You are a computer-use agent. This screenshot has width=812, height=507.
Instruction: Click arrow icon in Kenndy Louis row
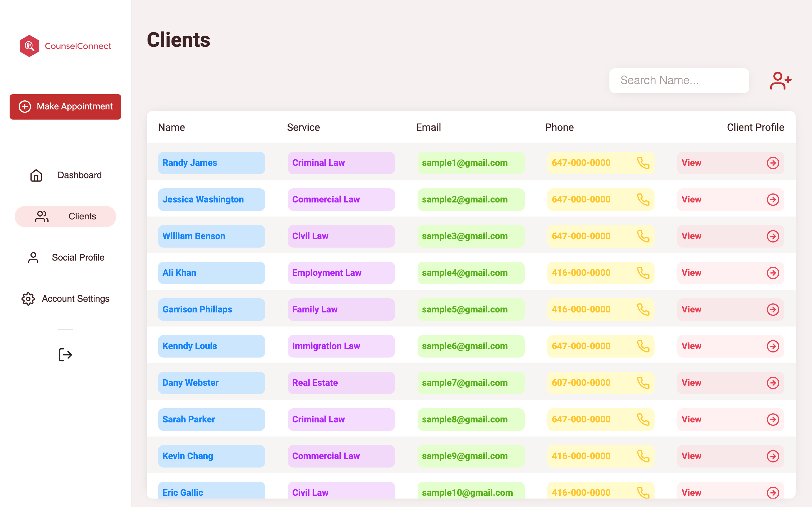coord(773,346)
